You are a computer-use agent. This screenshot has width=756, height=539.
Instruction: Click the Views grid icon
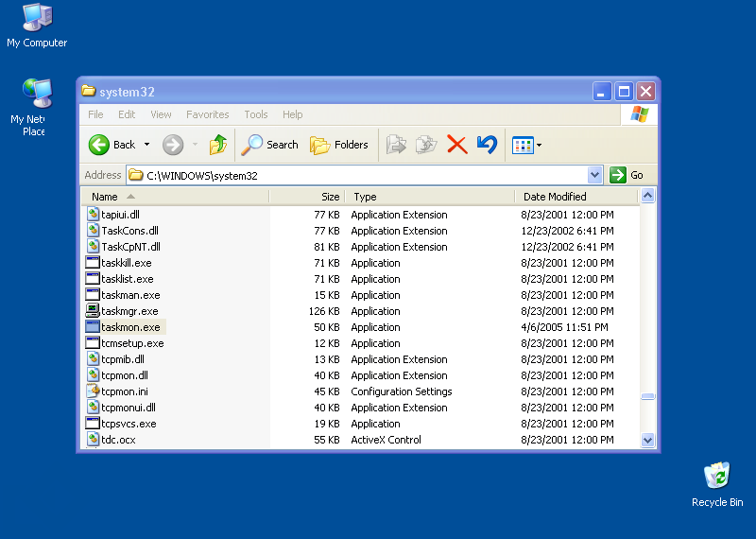pyautogui.click(x=523, y=146)
